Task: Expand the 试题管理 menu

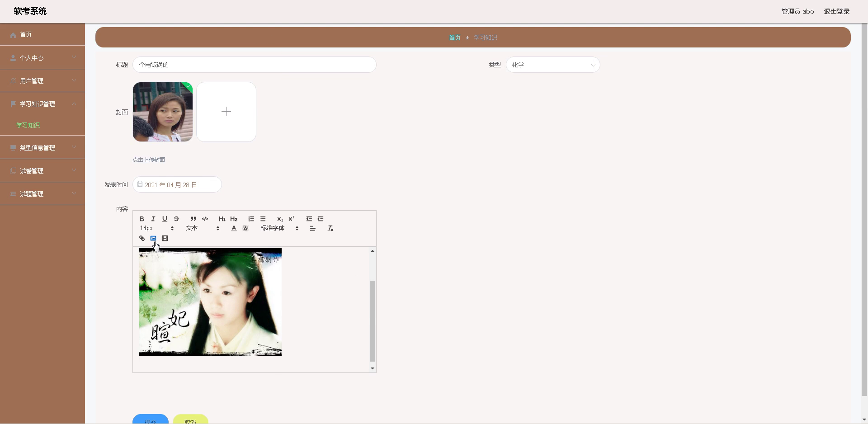Action: (42, 193)
